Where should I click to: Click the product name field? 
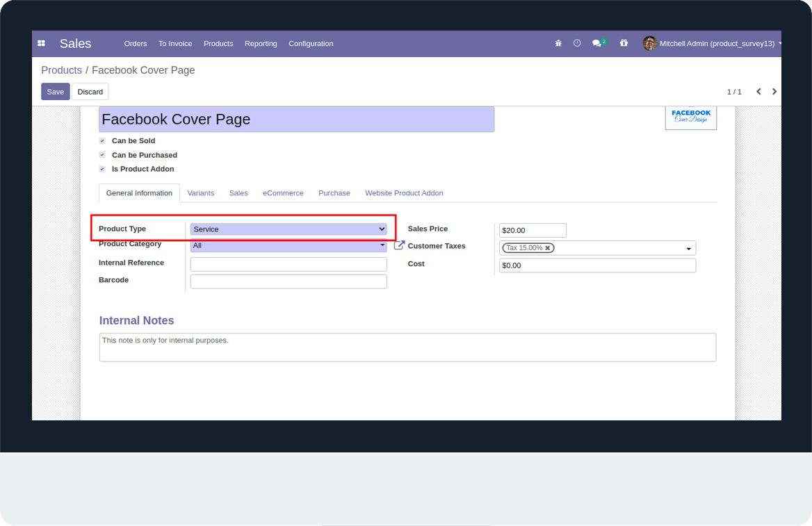(297, 120)
